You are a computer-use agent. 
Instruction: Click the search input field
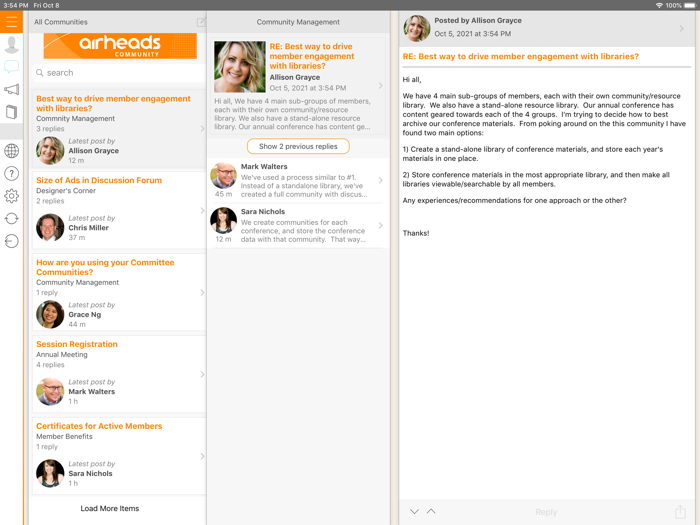(119, 73)
